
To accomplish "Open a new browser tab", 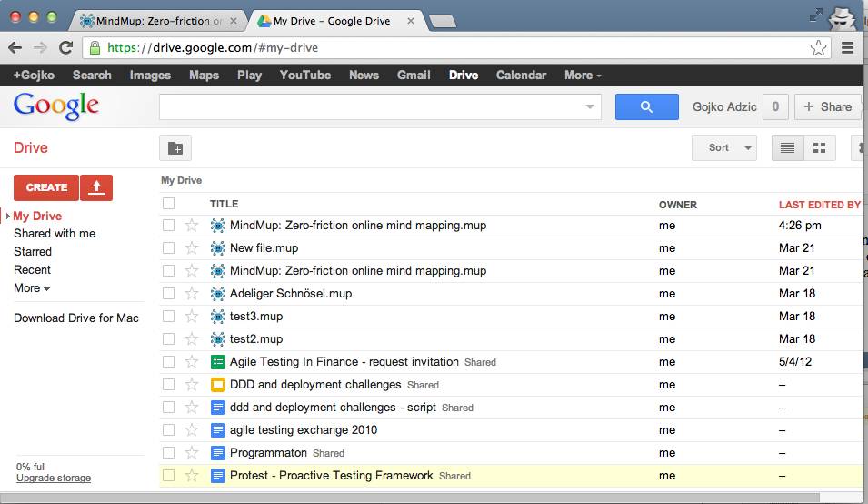I will pyautogui.click(x=443, y=21).
